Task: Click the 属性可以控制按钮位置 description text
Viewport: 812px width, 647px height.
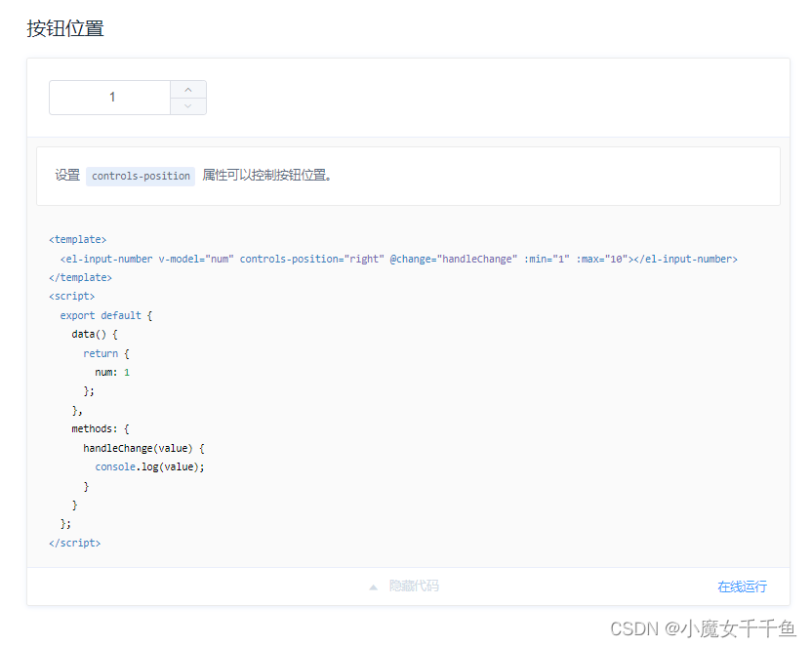Action: coord(266,176)
